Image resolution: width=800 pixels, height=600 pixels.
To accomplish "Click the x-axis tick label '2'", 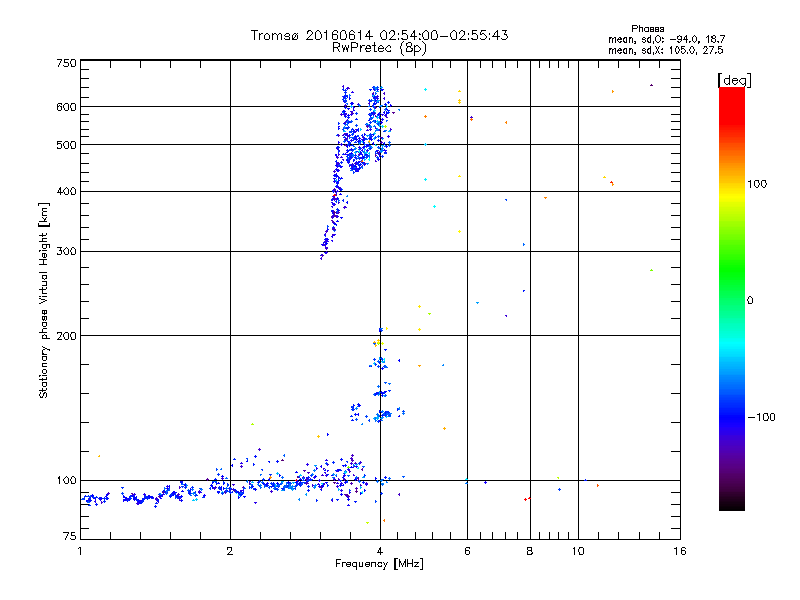I will [230, 551].
